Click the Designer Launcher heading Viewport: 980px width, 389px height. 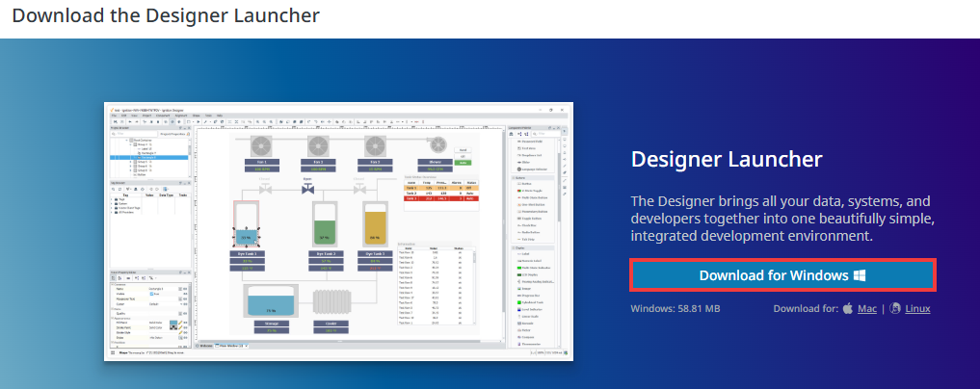(x=726, y=159)
